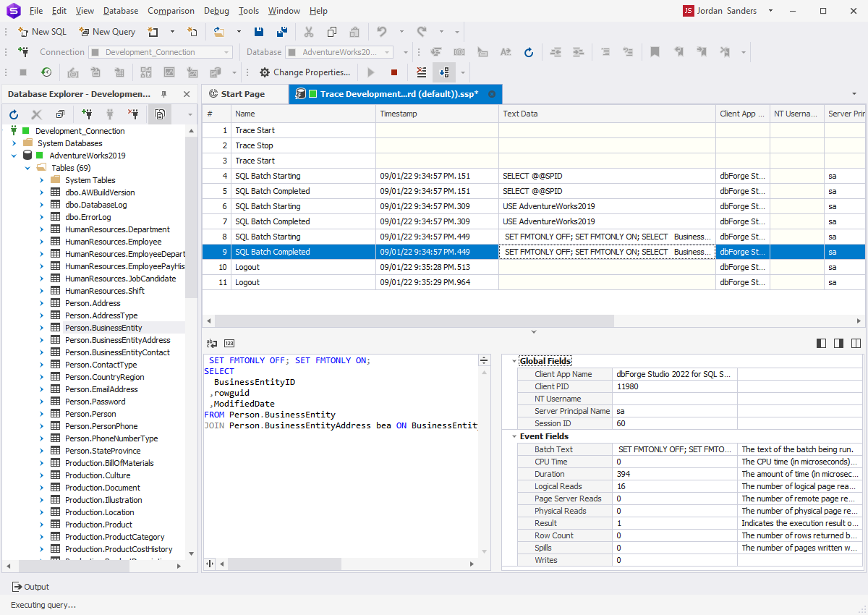Open the Database menu
This screenshot has width=868, height=615.
tap(120, 10)
